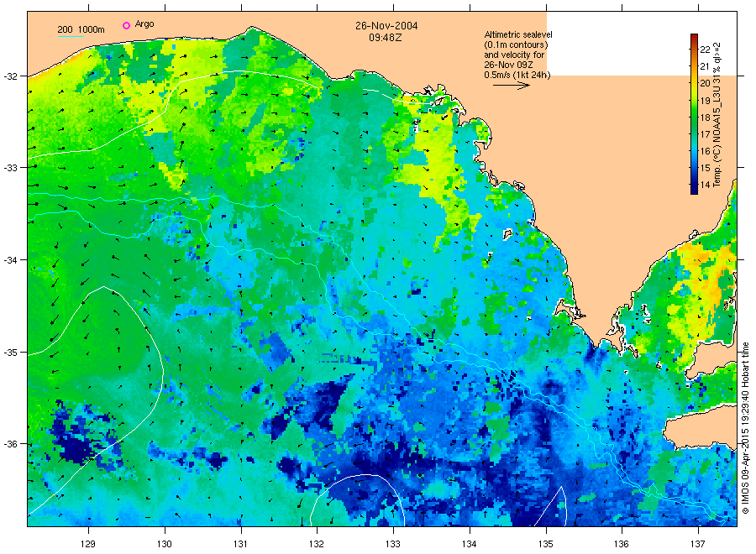Click the latitude label '-35'
The height and width of the screenshot is (554, 756).
11,353
